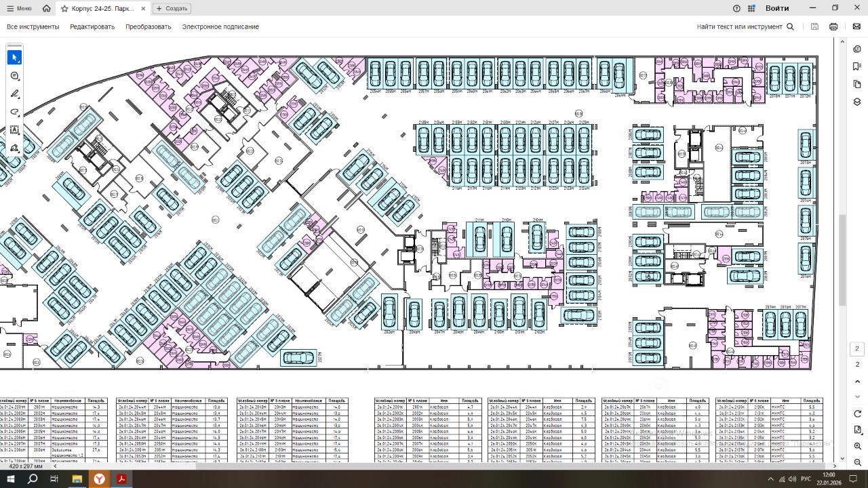
Task: Open the page thumbnails panel icon
Action: [x=857, y=84]
